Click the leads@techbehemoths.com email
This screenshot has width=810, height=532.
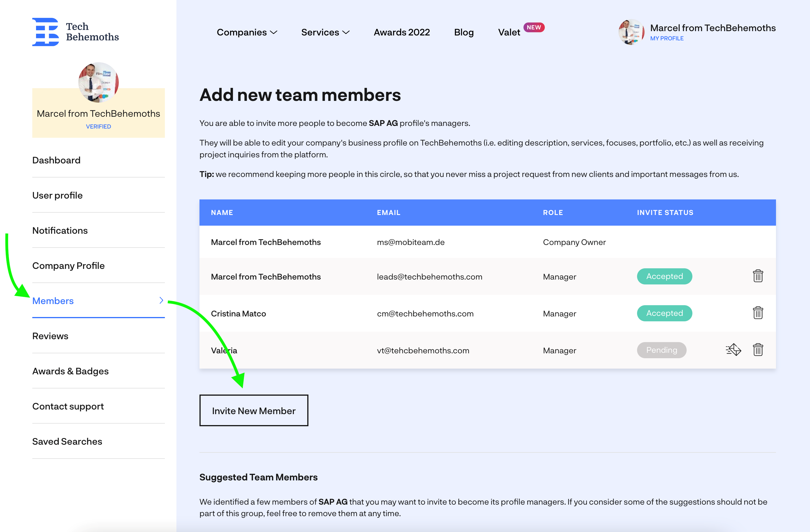tap(430, 277)
